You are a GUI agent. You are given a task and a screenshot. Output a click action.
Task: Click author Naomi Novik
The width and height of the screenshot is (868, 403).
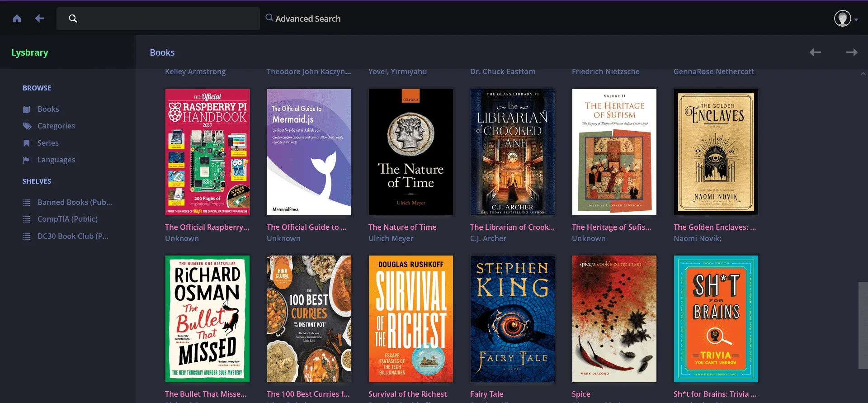pyautogui.click(x=697, y=238)
